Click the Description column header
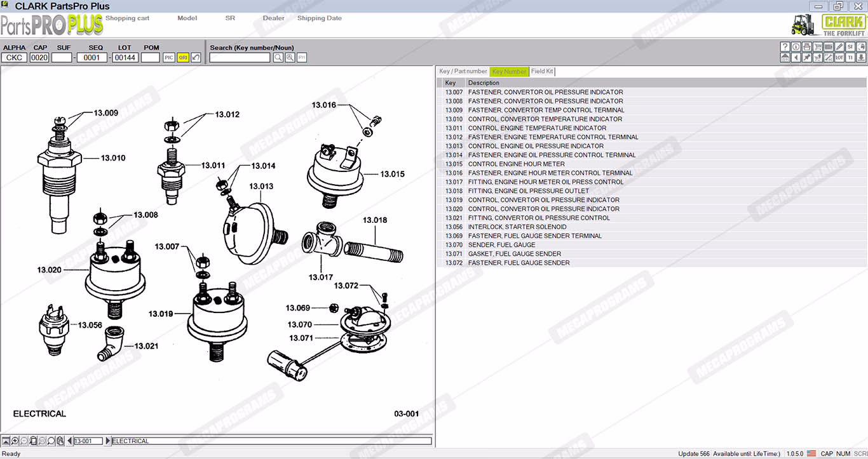868x459 pixels. coord(484,83)
